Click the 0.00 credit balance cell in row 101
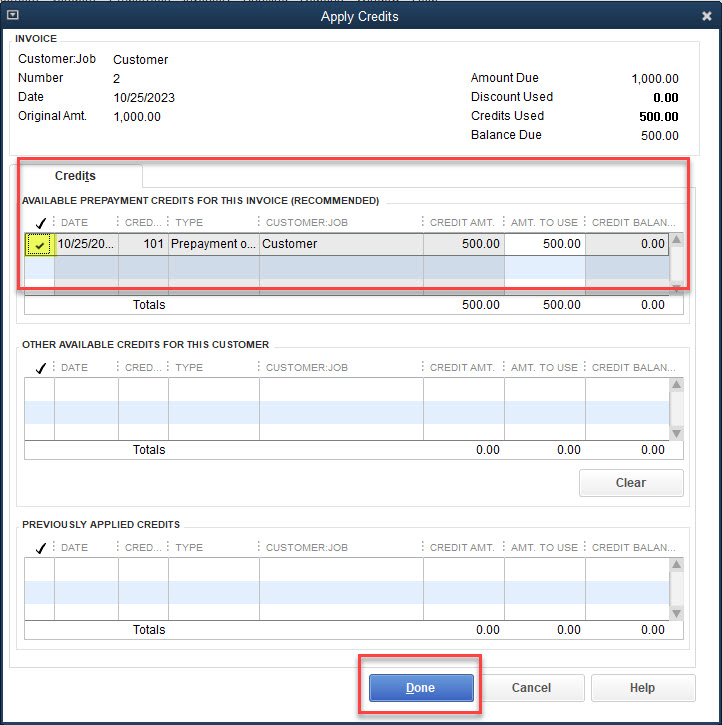The image size is (722, 725). [x=627, y=244]
